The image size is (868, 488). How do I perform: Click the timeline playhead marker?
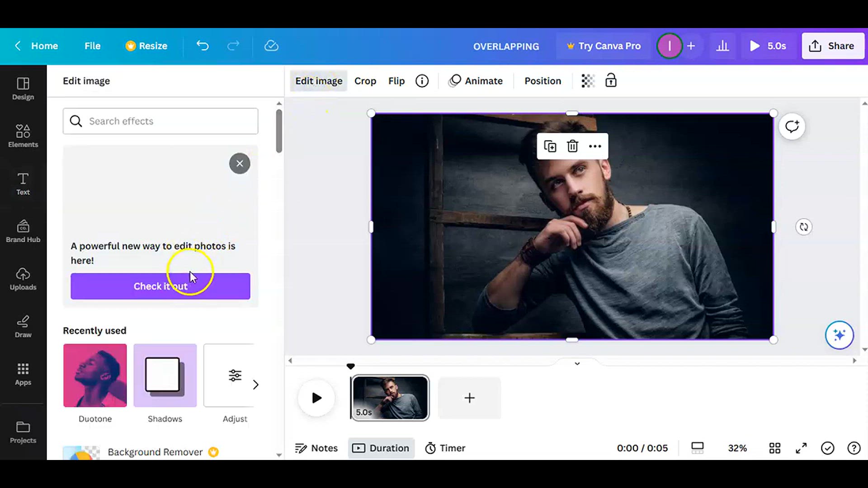(x=350, y=366)
